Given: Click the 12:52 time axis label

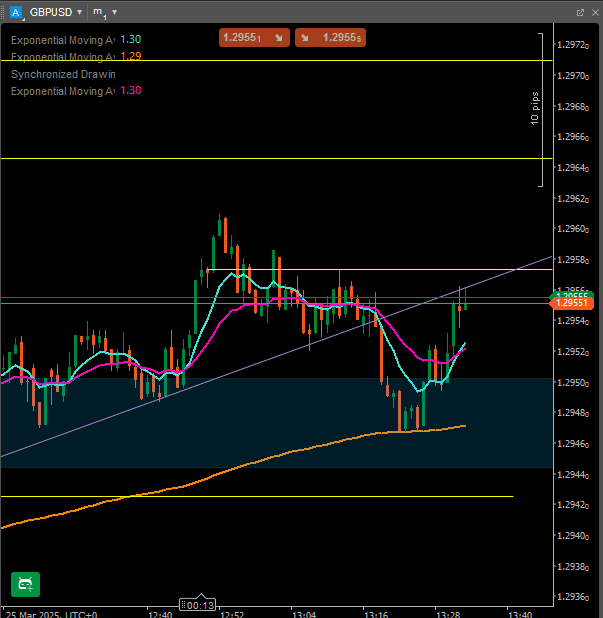Looking at the screenshot, I should tap(232, 614).
